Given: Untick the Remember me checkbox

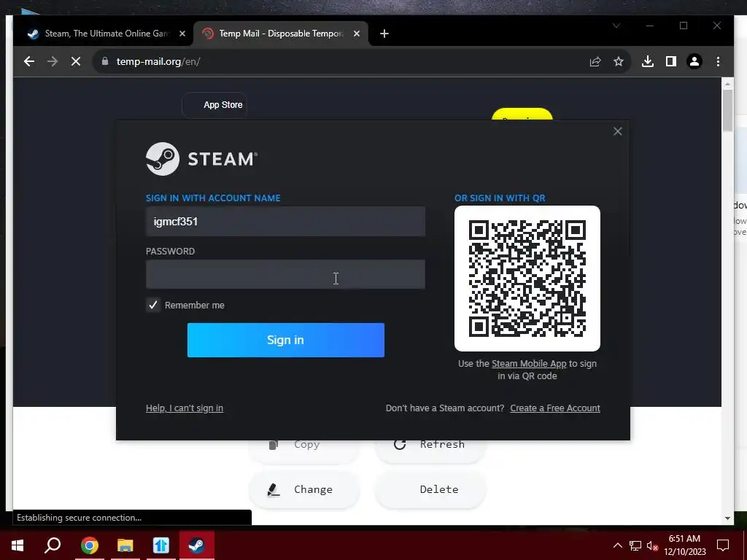Looking at the screenshot, I should (x=153, y=306).
